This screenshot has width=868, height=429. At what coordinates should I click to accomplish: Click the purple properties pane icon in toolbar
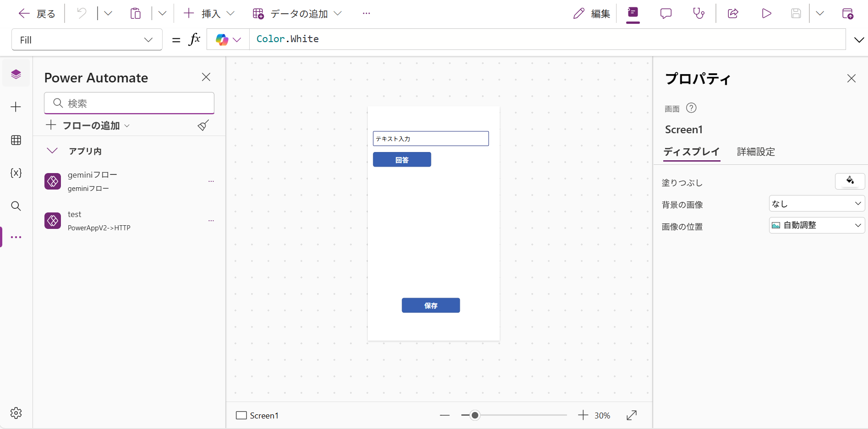pyautogui.click(x=633, y=13)
